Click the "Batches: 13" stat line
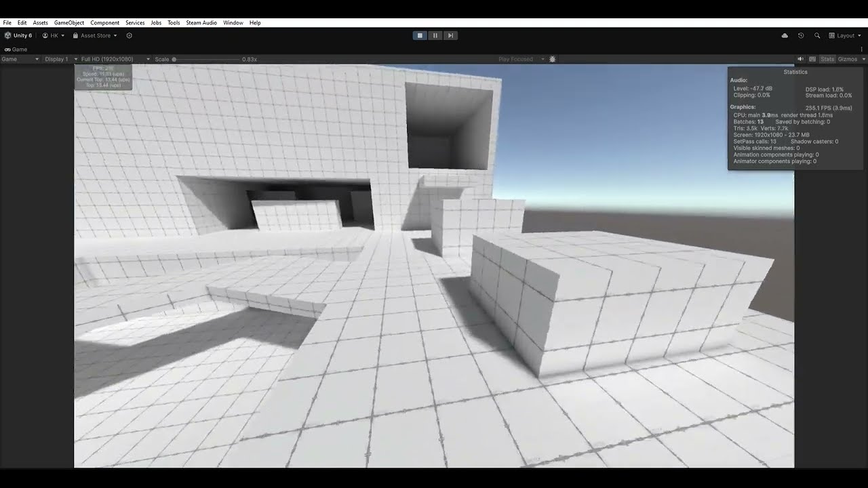Image resolution: width=868 pixels, height=488 pixels. (x=749, y=122)
